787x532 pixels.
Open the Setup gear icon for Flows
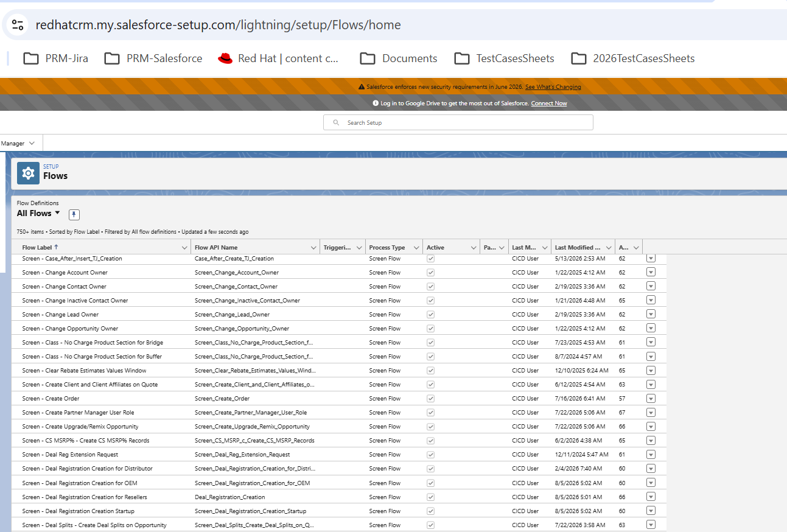(x=28, y=173)
